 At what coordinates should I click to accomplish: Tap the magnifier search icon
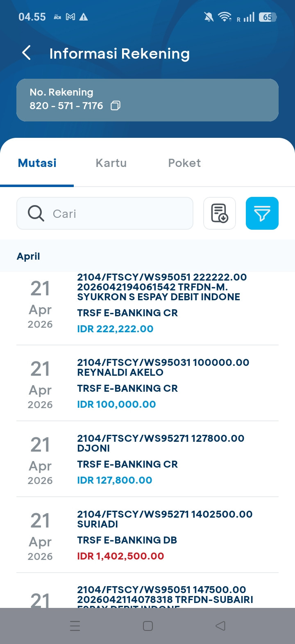(36, 213)
